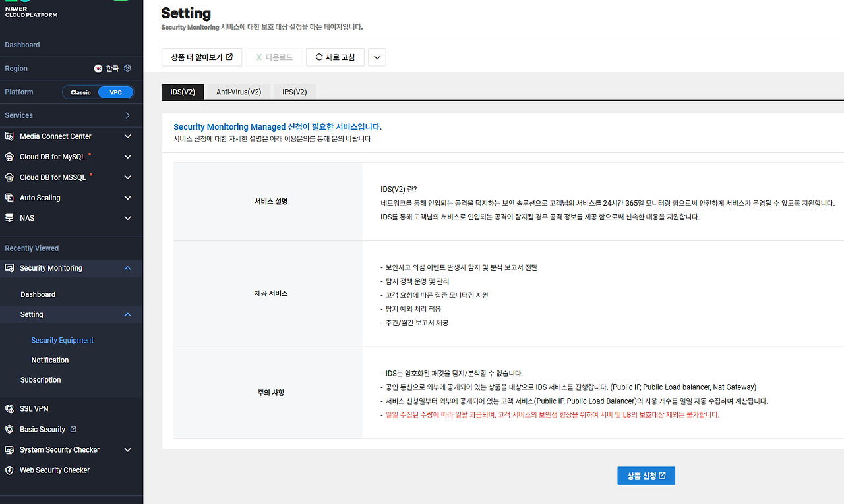This screenshot has width=844, height=504.
Task: Click external link icon next to Basic Security
Action: tap(73, 430)
